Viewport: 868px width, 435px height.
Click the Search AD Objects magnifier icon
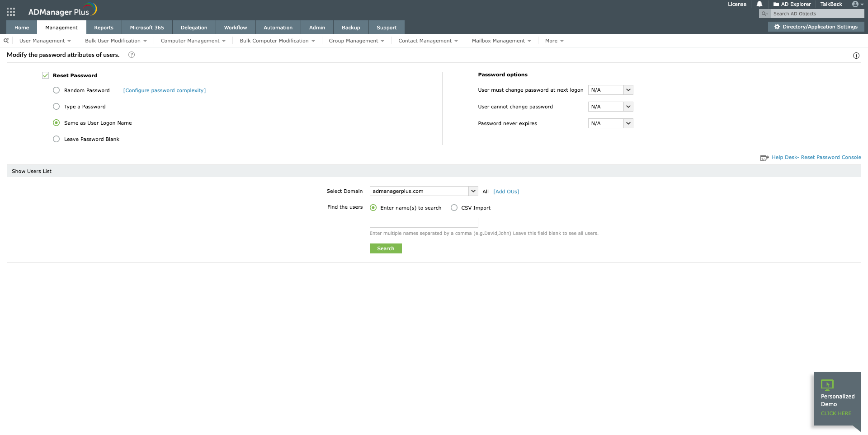pyautogui.click(x=764, y=14)
